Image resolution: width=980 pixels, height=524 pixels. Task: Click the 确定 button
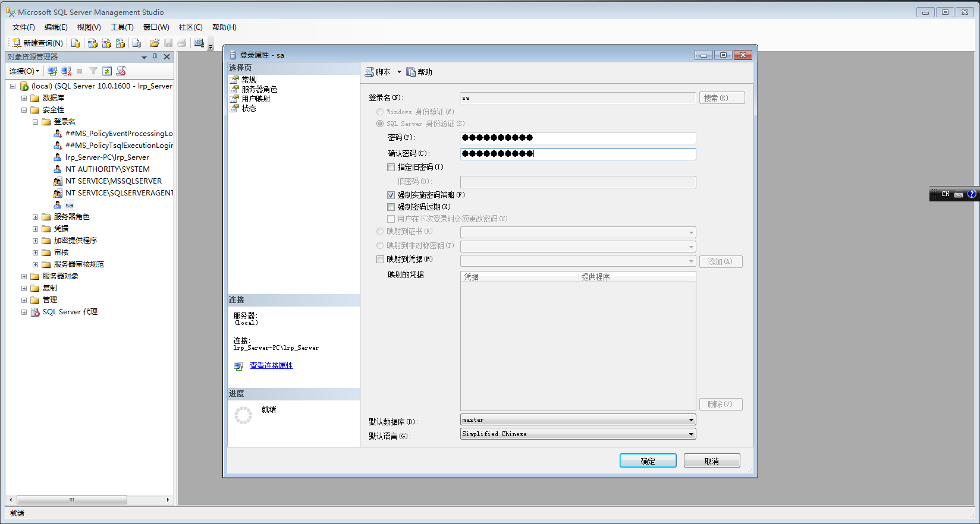(x=648, y=461)
